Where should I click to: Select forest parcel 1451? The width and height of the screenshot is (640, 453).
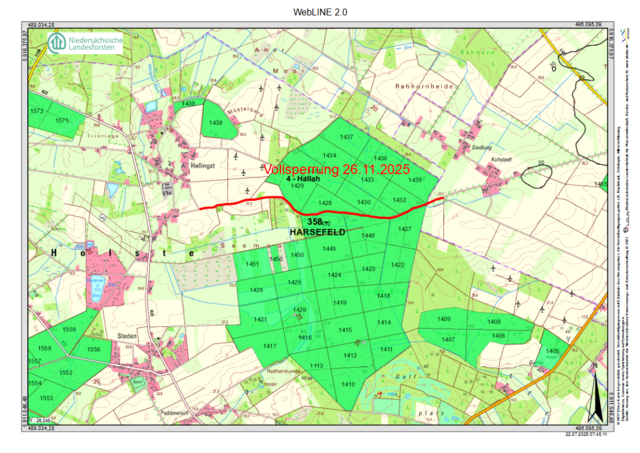252,264
